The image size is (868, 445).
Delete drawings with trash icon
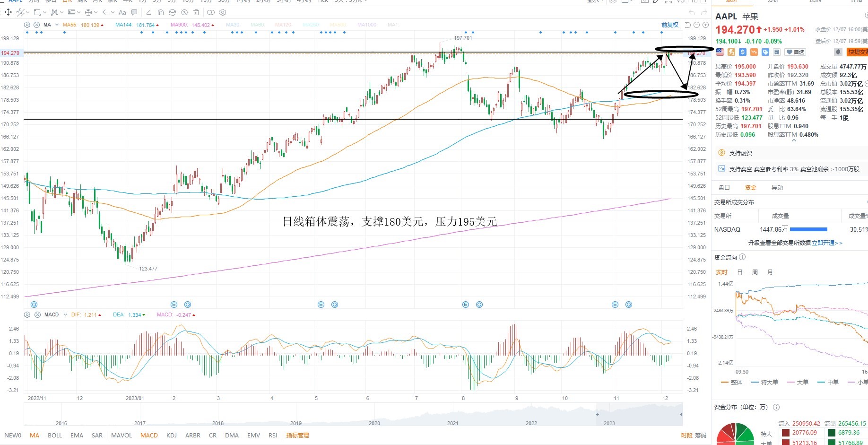pyautogui.click(x=196, y=12)
